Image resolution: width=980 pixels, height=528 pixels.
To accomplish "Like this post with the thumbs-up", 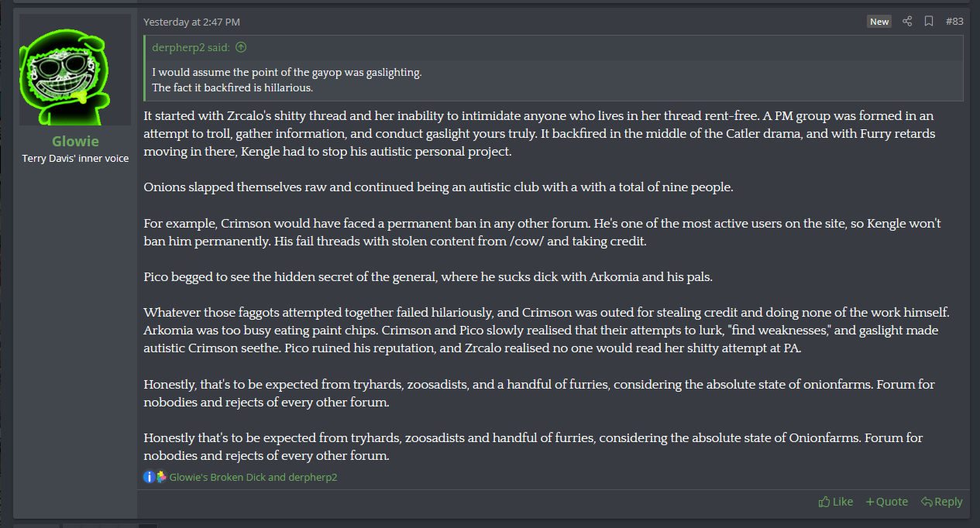I will 836,502.
